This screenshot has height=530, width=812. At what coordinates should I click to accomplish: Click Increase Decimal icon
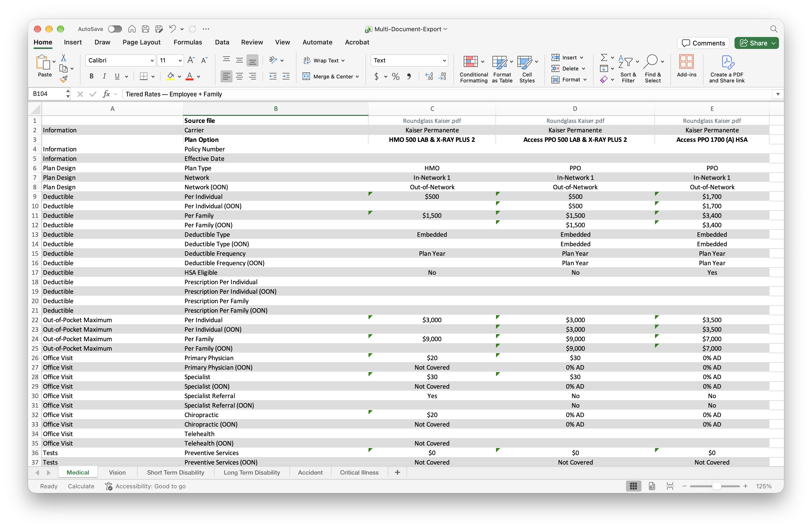429,76
